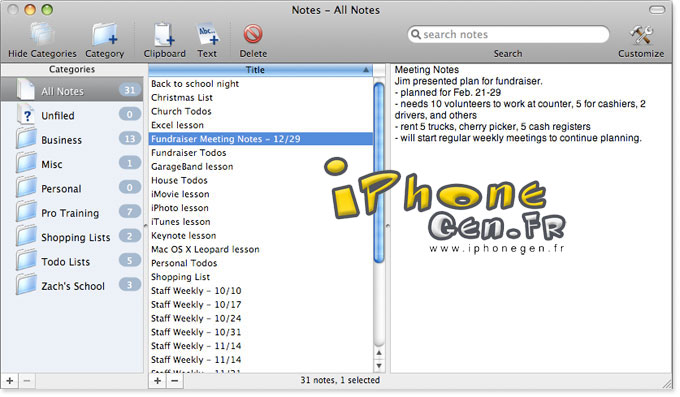Select the 'Back to school night' note
Viewport: 680px width, 397px height.
pos(260,84)
